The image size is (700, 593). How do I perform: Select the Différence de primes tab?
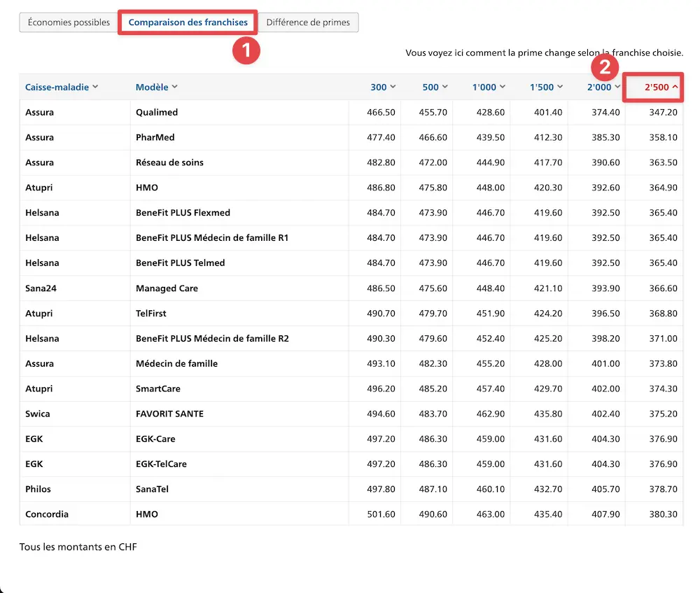pos(308,22)
